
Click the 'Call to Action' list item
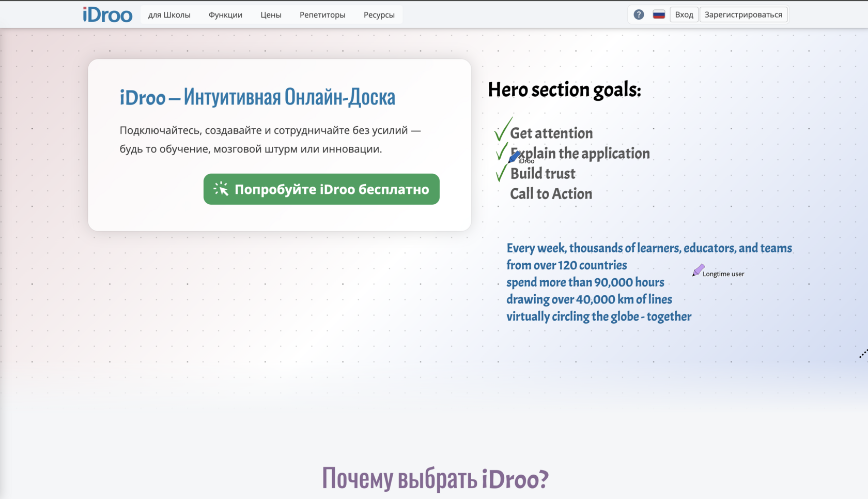[551, 193]
